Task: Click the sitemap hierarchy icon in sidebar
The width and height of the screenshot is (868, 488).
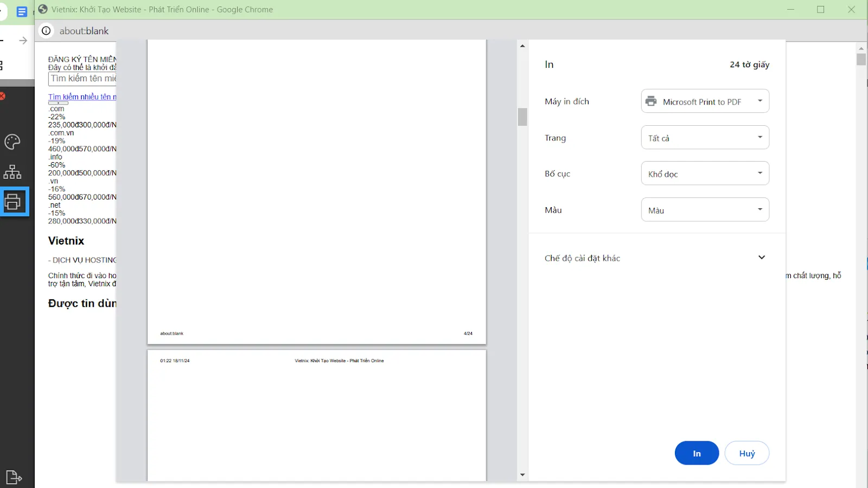Action: pos(12,172)
